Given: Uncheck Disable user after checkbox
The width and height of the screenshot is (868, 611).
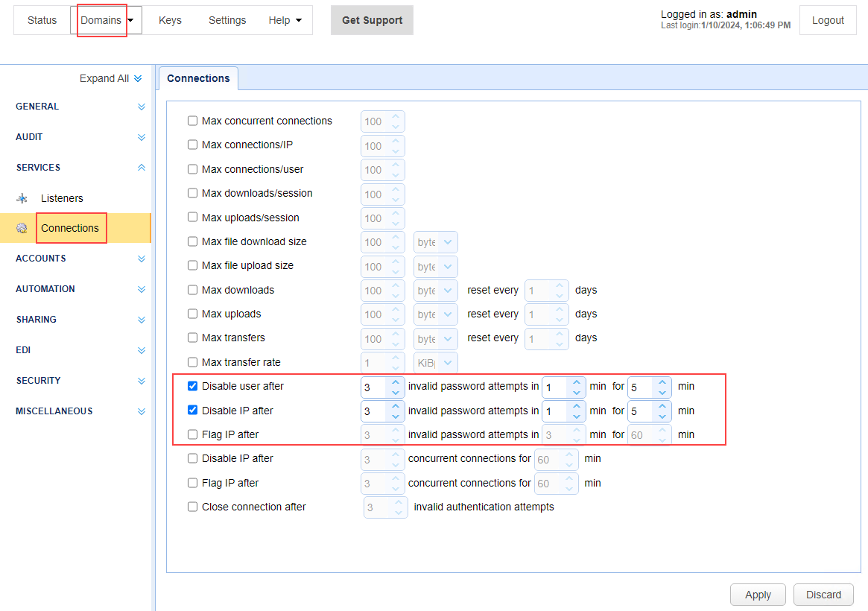Looking at the screenshot, I should tap(192, 386).
